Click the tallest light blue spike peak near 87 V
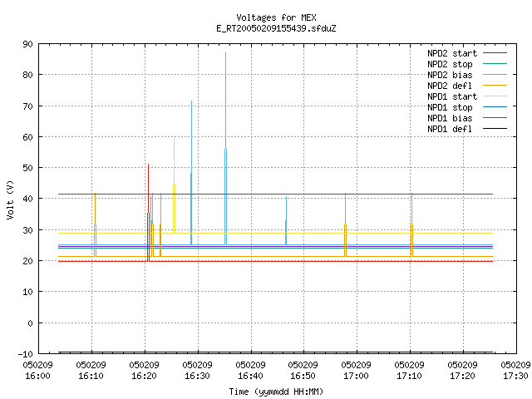 225,53
